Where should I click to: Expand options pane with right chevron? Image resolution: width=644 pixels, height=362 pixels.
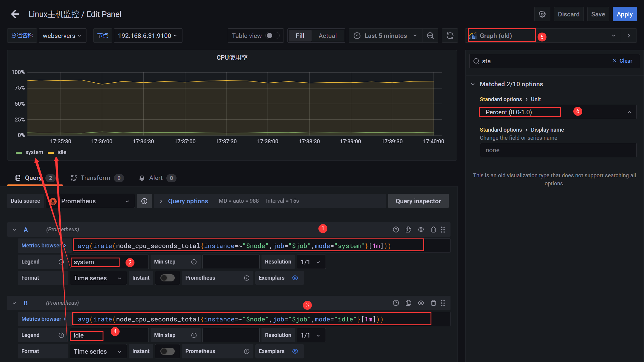tap(629, 36)
